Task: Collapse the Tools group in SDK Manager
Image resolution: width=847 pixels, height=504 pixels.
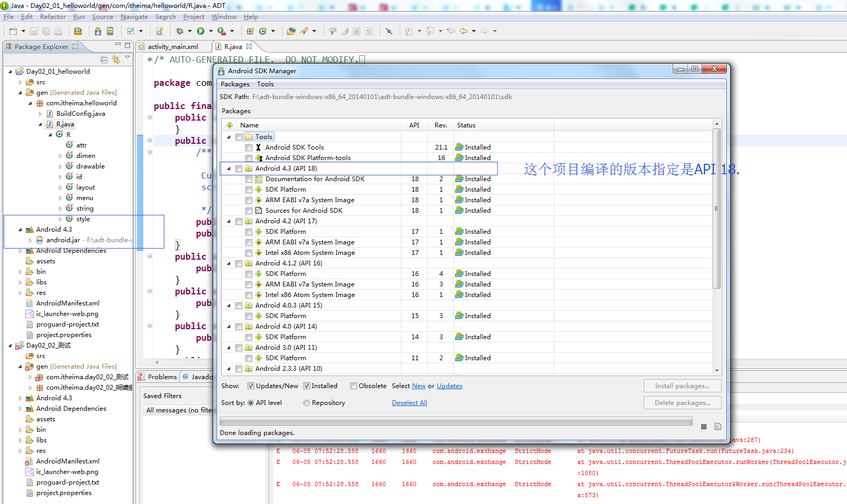Action: click(x=229, y=137)
